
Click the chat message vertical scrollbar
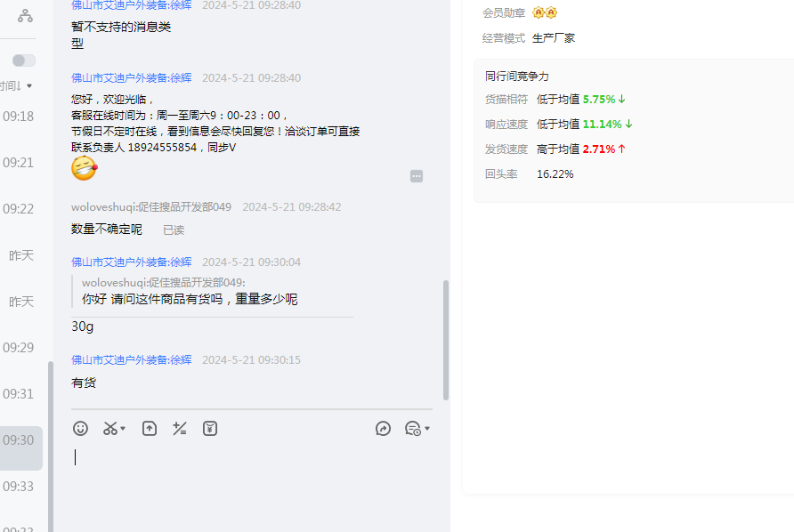pos(446,338)
